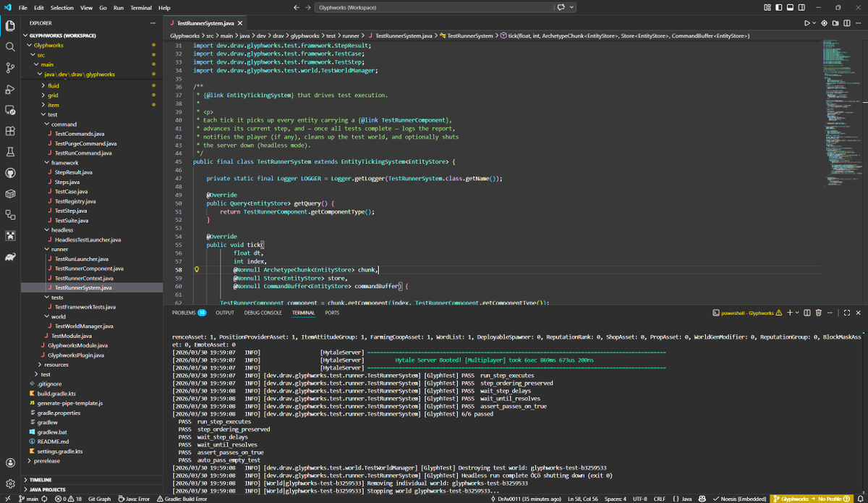868x503 pixels.
Task: Open notifications bell in status bar
Action: [x=859, y=499]
